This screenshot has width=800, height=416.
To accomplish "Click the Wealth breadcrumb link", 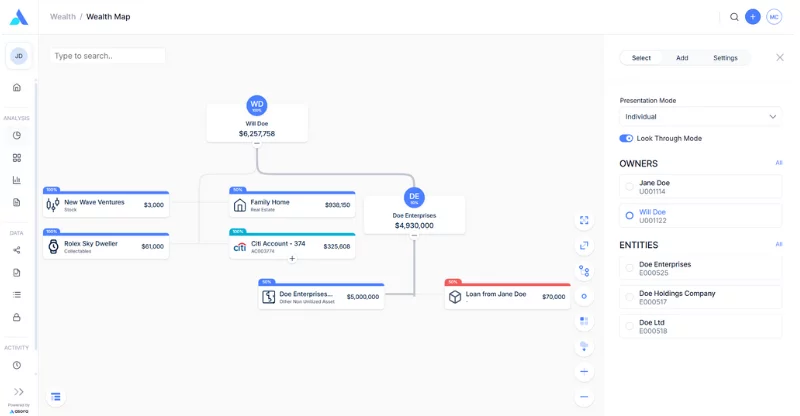I will [63, 17].
